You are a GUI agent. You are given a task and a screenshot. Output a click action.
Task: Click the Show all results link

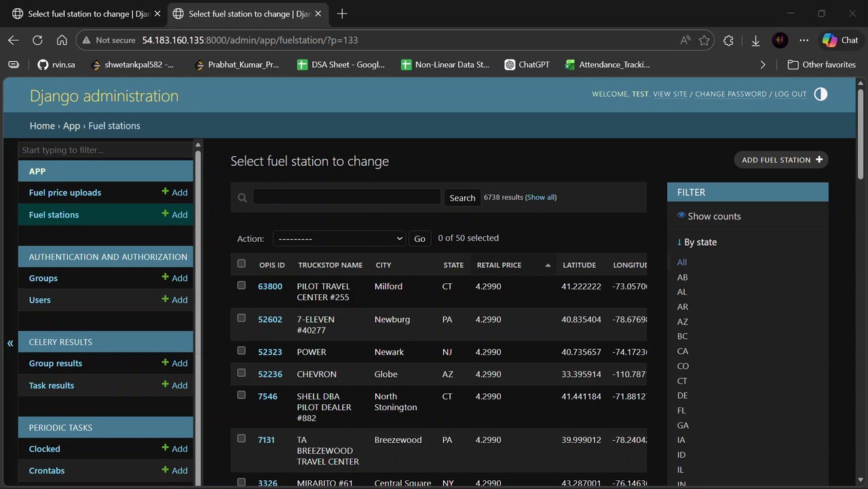(x=541, y=197)
